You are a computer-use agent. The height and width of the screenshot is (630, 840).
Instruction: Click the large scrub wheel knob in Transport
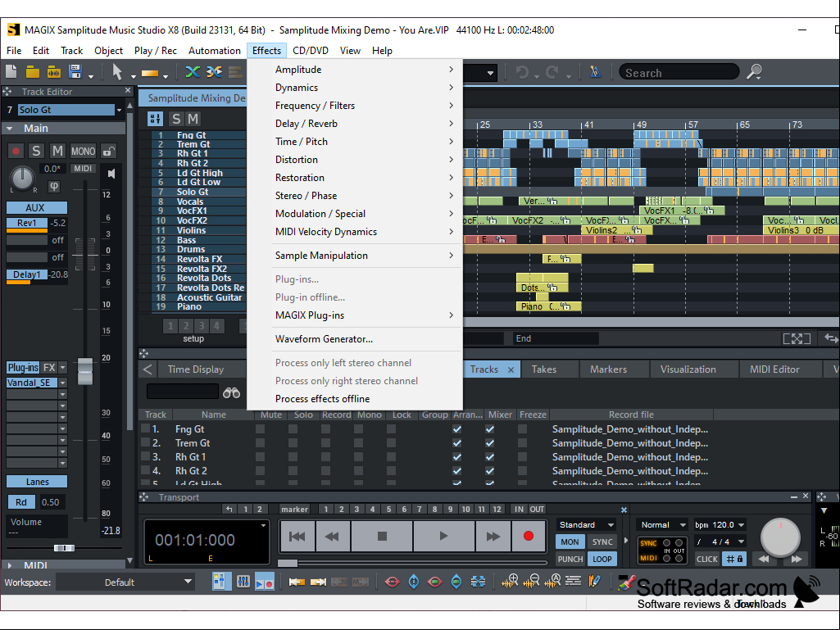(780, 537)
